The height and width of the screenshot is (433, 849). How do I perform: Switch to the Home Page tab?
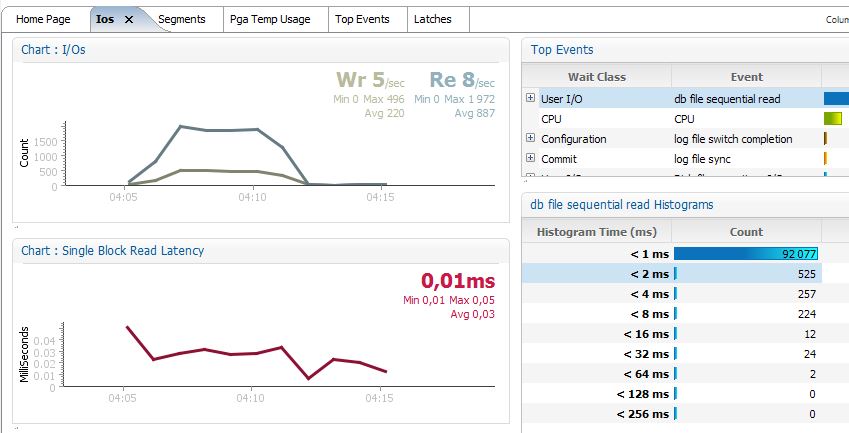(x=44, y=19)
